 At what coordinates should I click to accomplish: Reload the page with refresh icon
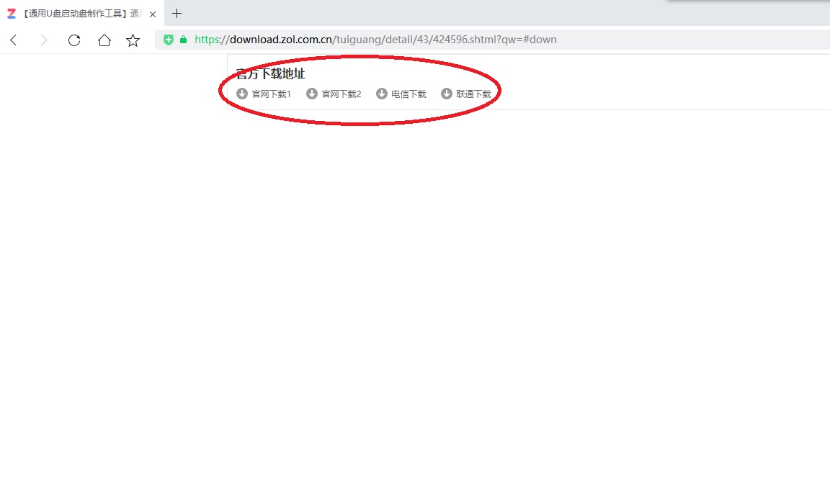(x=74, y=40)
